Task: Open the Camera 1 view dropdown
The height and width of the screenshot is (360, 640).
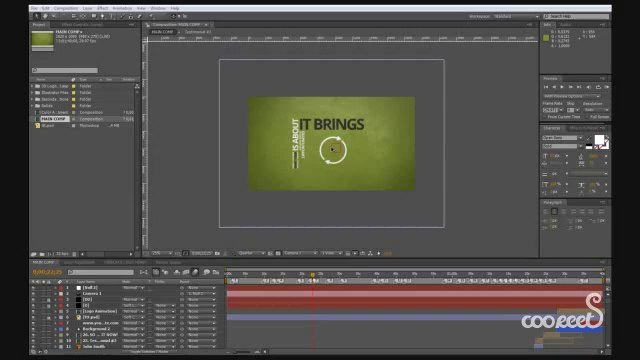Action: click(300, 253)
